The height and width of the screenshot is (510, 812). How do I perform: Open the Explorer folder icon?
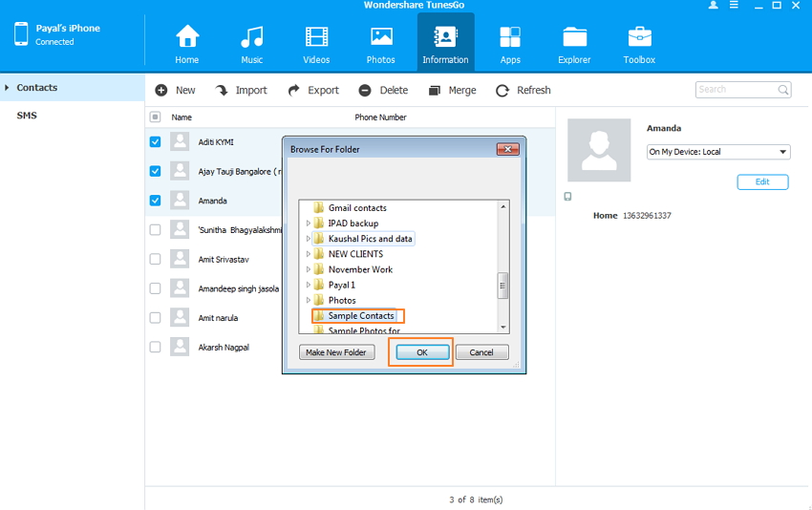[x=575, y=38]
